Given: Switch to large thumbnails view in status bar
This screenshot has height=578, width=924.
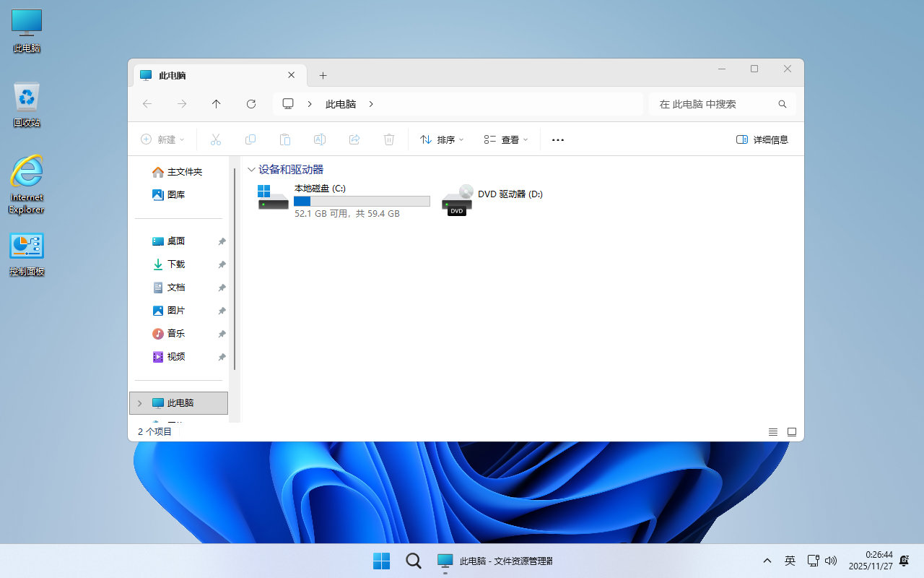Looking at the screenshot, I should click(792, 432).
